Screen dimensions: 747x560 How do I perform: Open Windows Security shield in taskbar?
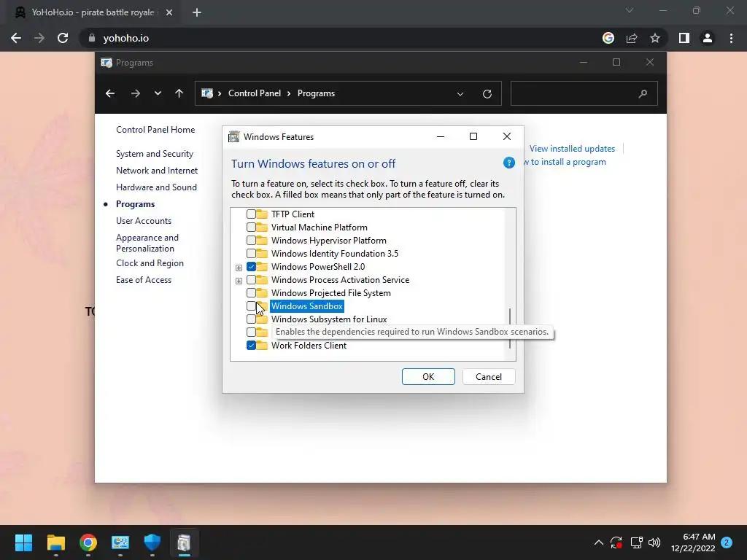pos(152,542)
